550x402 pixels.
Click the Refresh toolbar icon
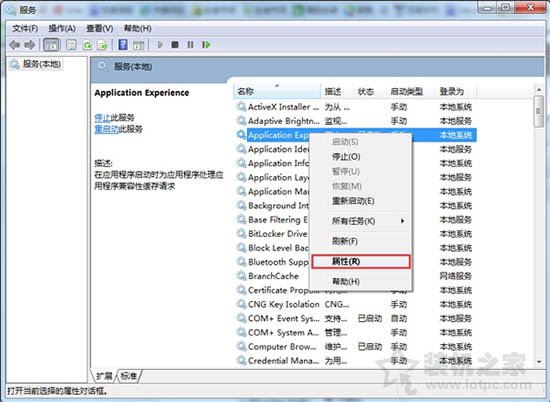87,45
